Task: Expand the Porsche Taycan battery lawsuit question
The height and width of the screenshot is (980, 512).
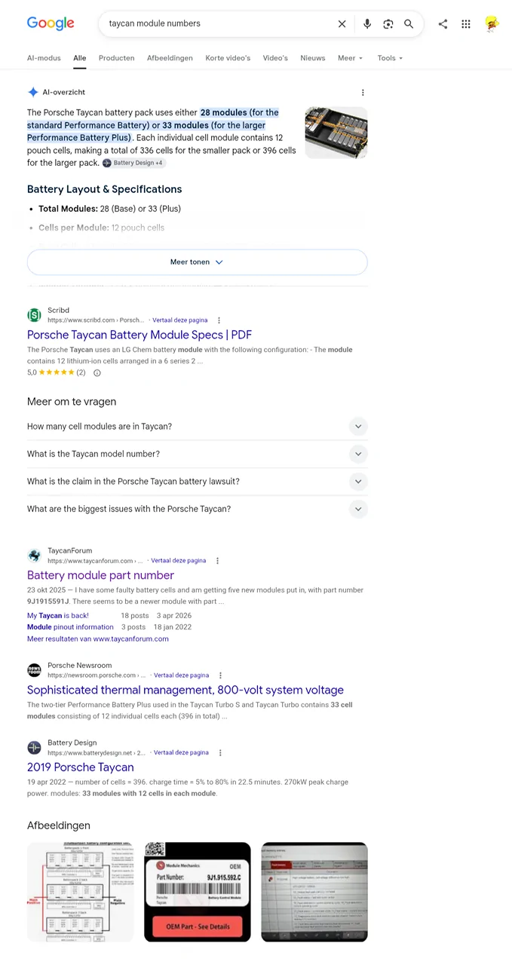Action: pos(197,482)
